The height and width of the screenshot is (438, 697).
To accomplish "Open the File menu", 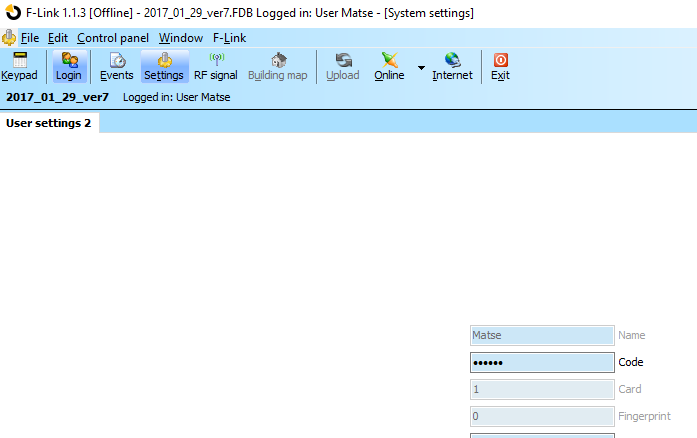I will tap(30, 38).
